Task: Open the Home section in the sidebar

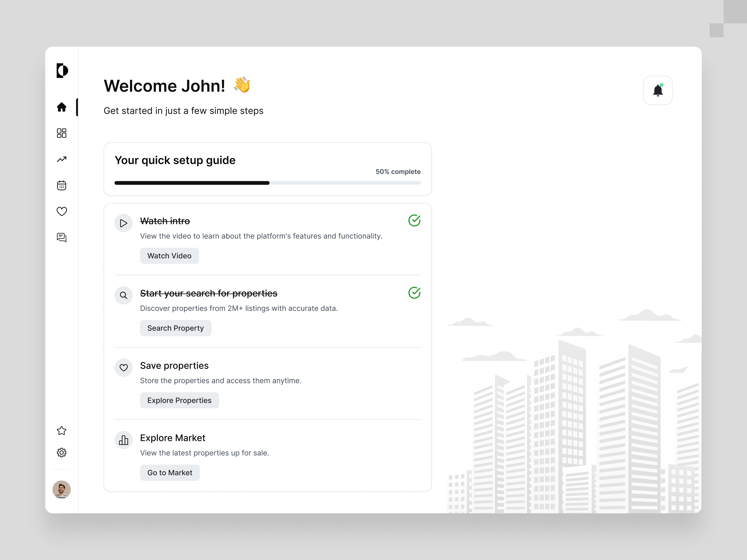Action: (62, 107)
